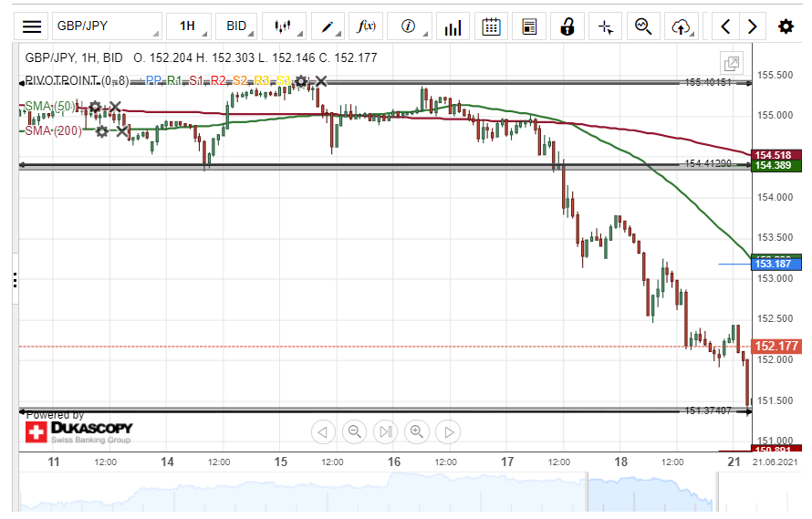This screenshot has height=519, width=812.
Task: Click the SMA (50) indicator label
Action: tap(50, 107)
